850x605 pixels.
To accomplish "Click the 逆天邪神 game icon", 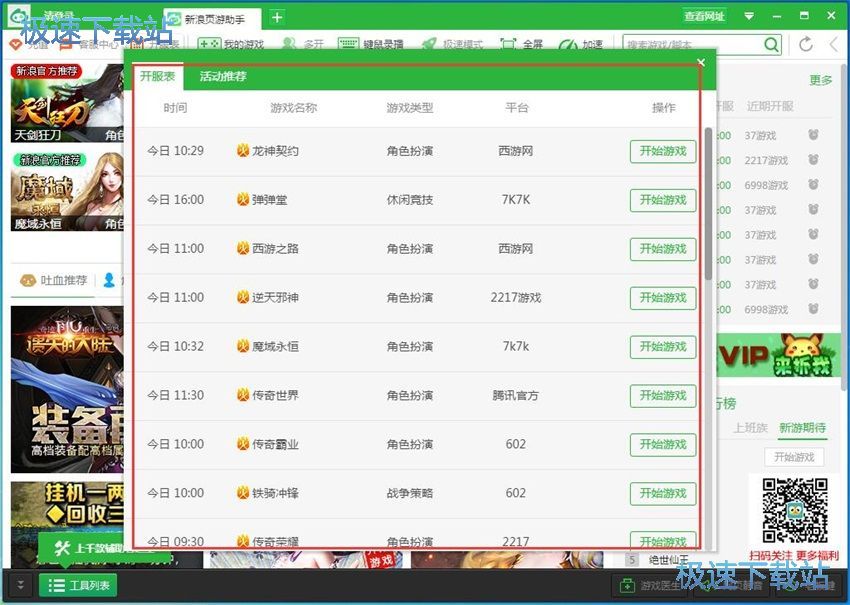I will pyautogui.click(x=243, y=297).
